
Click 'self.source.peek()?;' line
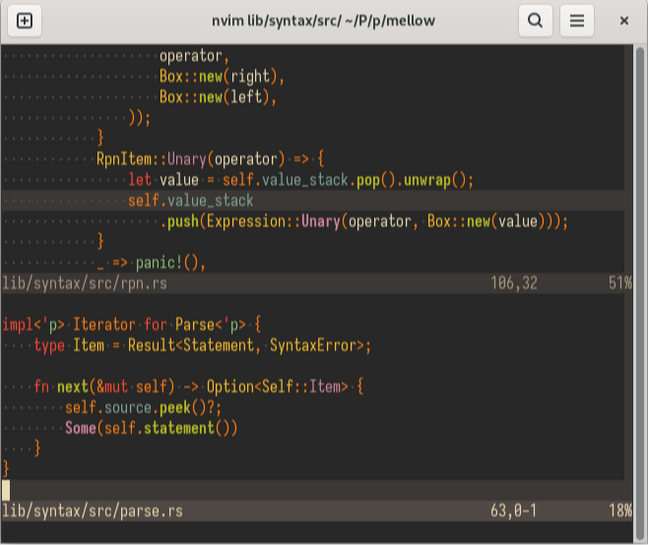(143, 407)
